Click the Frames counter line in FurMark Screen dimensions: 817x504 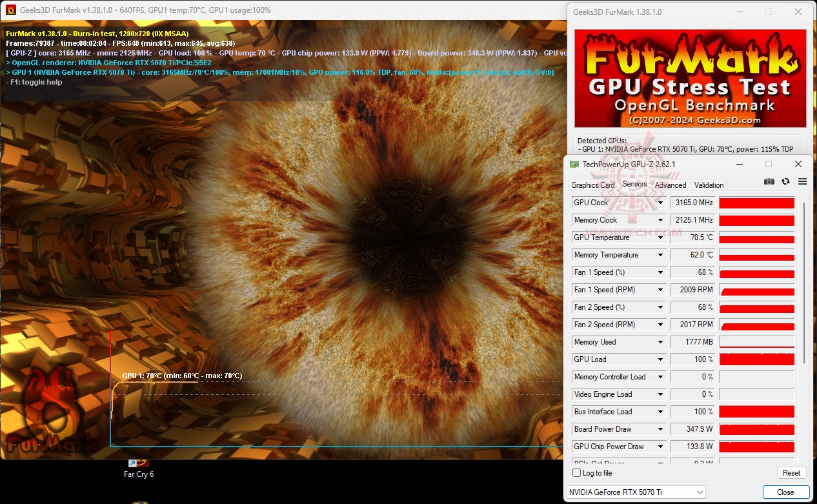[119, 43]
